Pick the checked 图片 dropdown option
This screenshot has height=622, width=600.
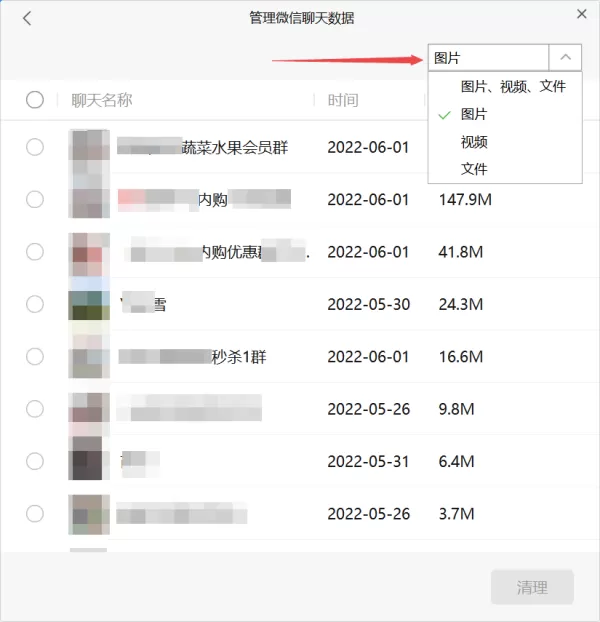coord(474,114)
